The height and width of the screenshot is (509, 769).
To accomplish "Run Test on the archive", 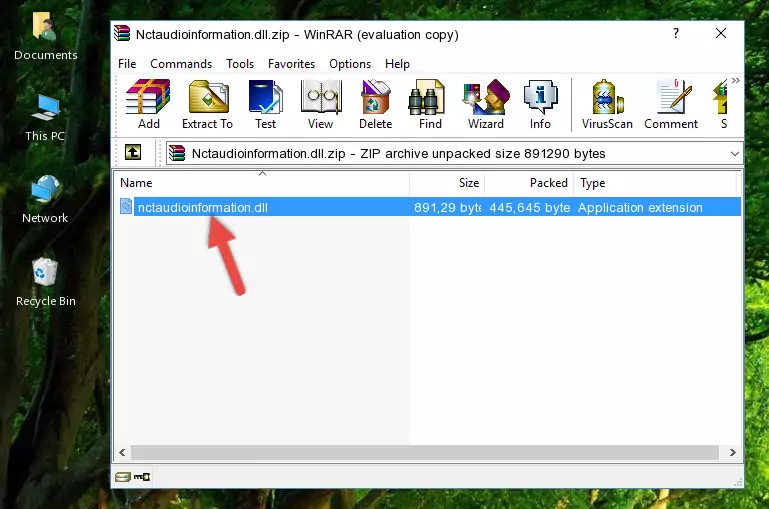I will tap(265, 104).
